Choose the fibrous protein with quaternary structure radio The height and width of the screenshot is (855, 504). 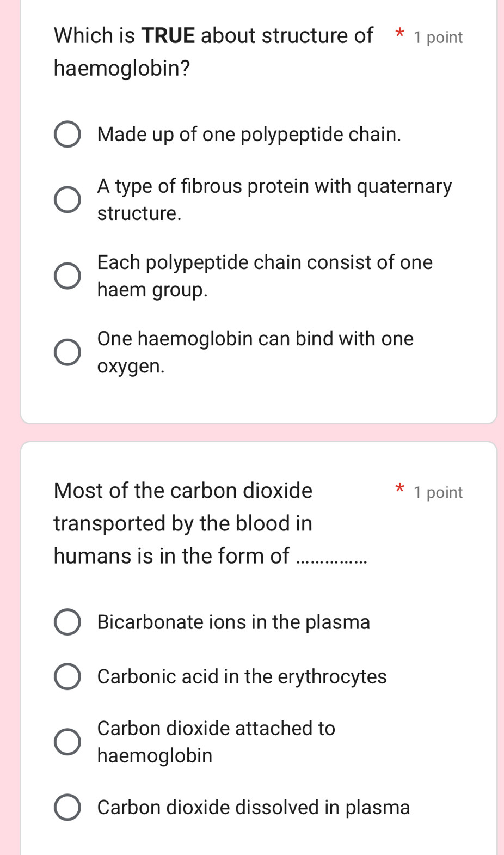[x=67, y=200]
